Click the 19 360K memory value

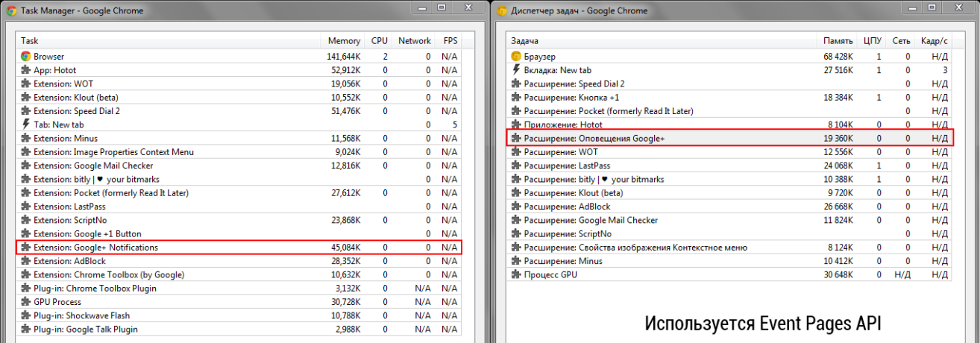coord(838,138)
